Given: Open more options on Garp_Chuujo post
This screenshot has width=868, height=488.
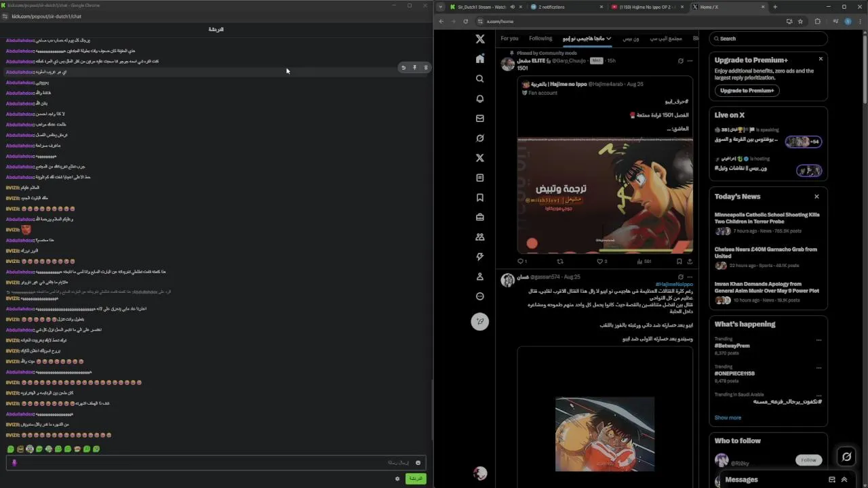Looking at the screenshot, I should click(690, 60).
